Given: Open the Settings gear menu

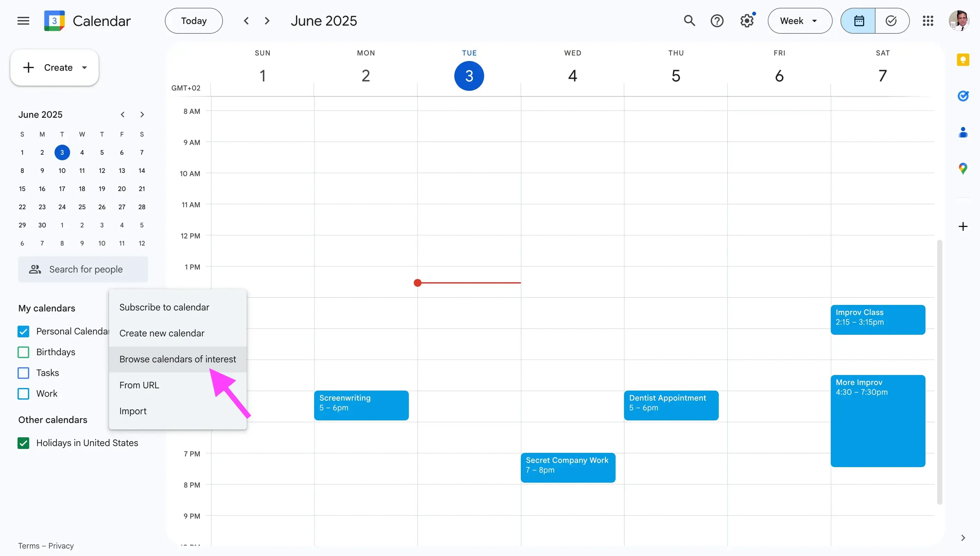Looking at the screenshot, I should click(746, 21).
